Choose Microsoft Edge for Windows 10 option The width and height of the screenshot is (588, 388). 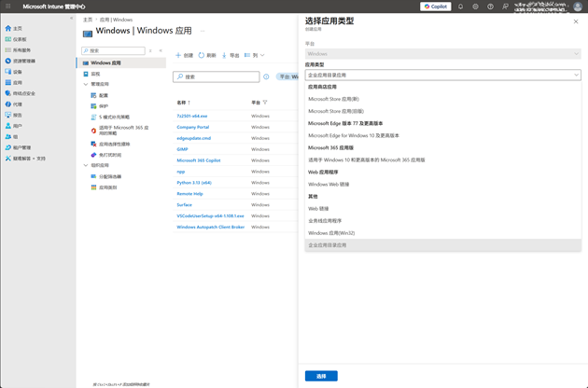[443, 135]
